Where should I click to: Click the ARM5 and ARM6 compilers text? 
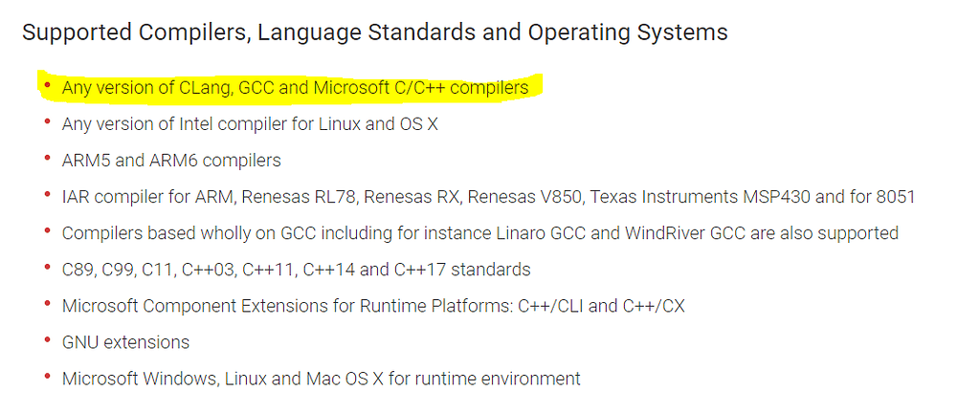(x=171, y=161)
